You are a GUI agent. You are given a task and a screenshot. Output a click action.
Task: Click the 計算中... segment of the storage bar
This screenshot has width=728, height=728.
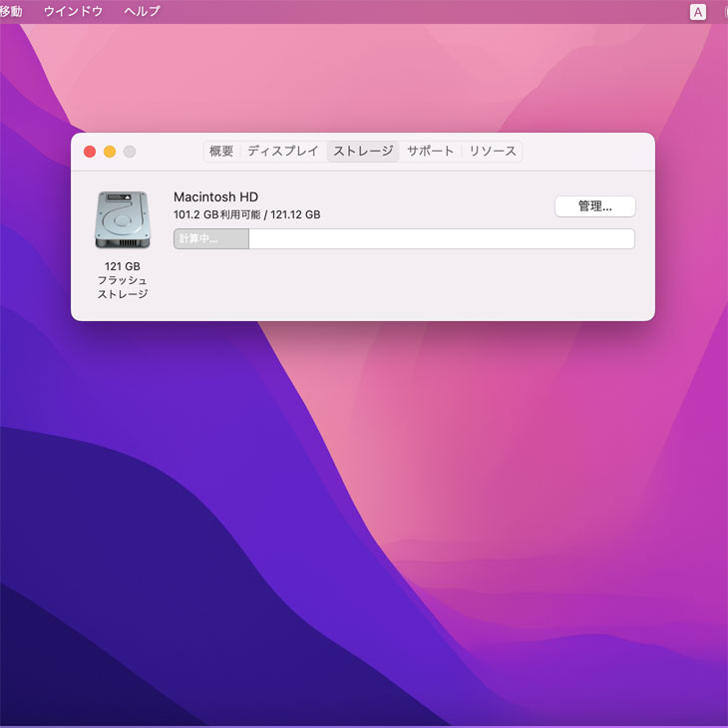point(210,239)
